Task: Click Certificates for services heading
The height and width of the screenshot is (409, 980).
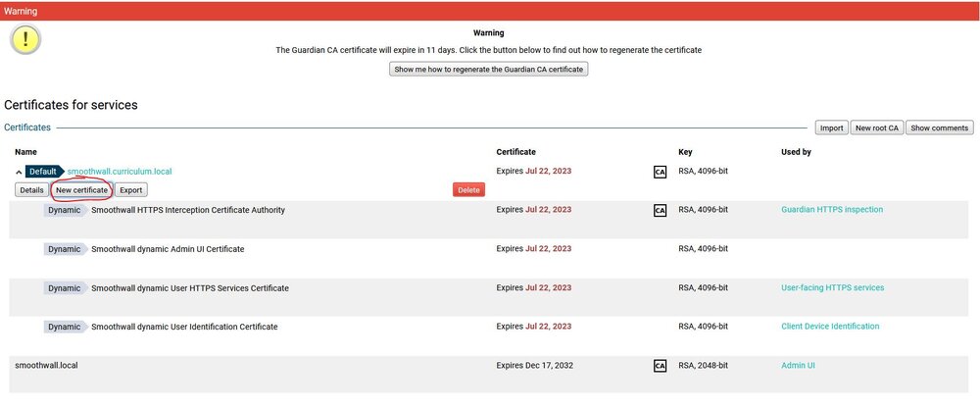Action: pyautogui.click(x=71, y=105)
